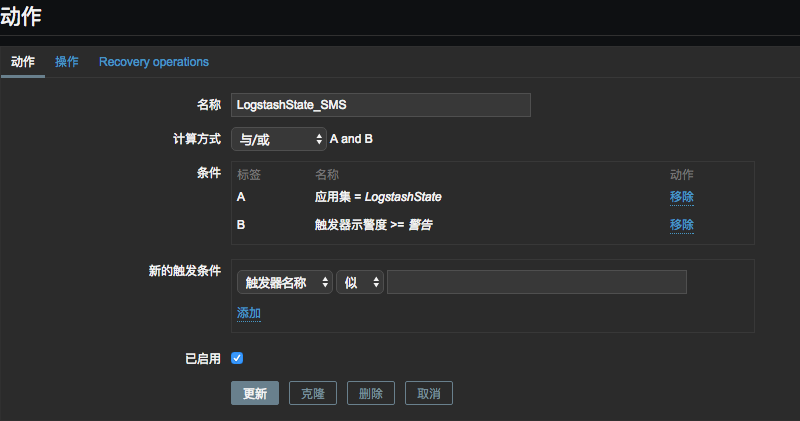800x421 pixels.
Task: Click the new trigger condition value field
Action: click(x=537, y=282)
